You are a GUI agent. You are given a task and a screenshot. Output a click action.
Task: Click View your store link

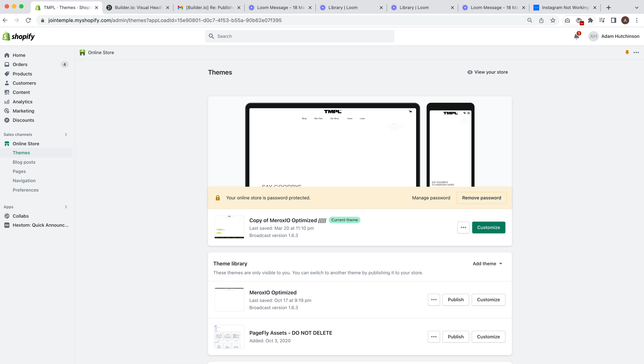pyautogui.click(x=488, y=72)
